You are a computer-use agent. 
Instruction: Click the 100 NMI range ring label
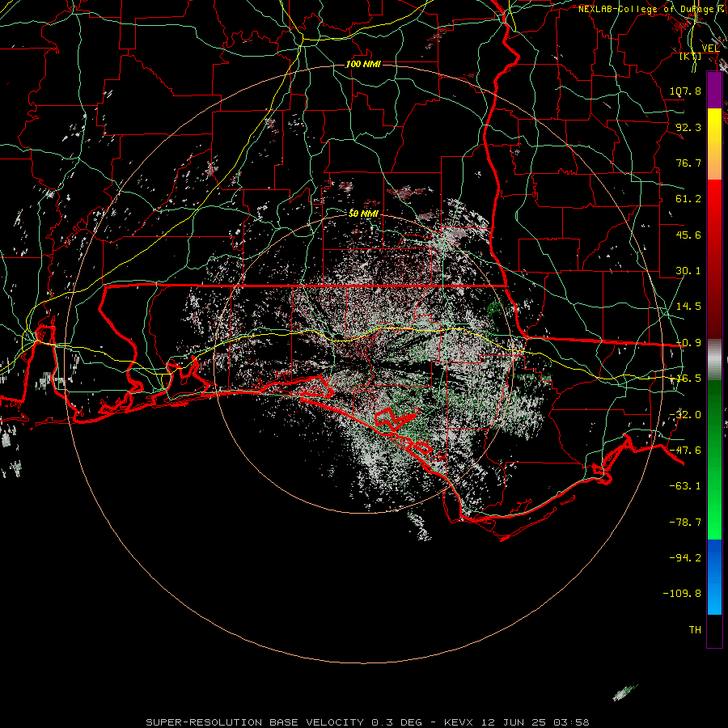[363, 64]
